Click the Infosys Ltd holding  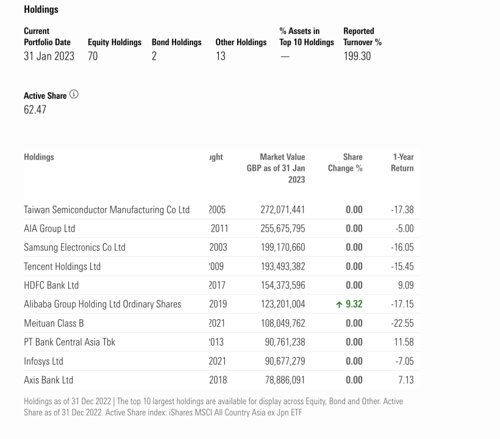click(43, 361)
